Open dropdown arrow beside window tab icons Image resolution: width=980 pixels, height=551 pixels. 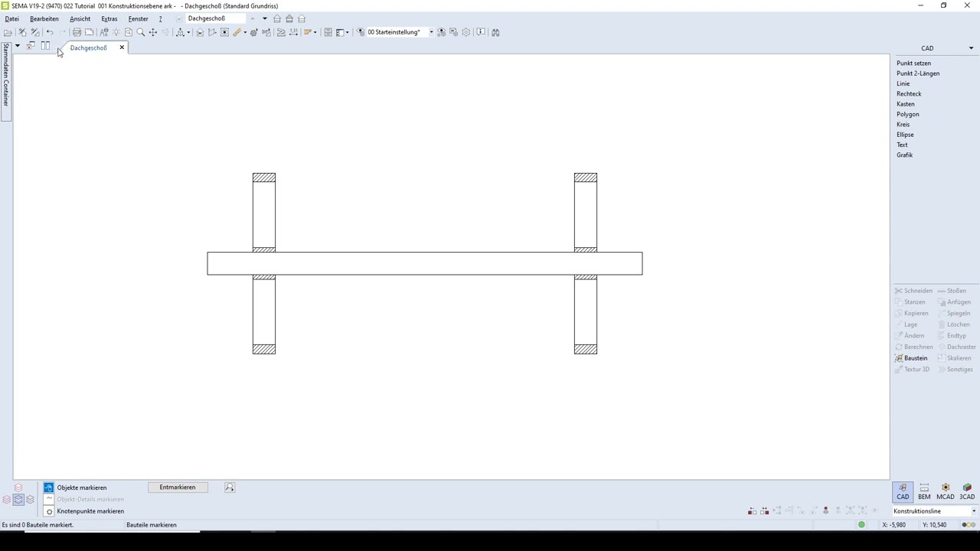pos(17,46)
